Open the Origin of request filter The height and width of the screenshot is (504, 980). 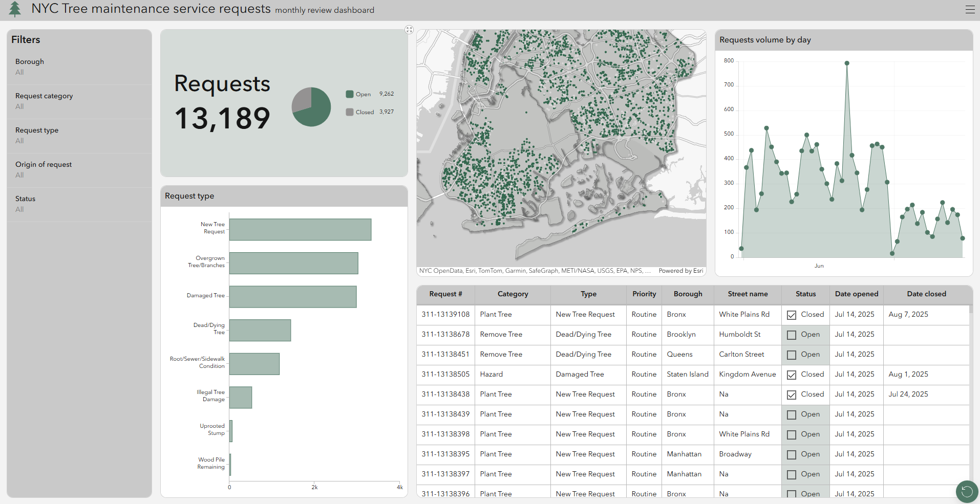point(79,169)
